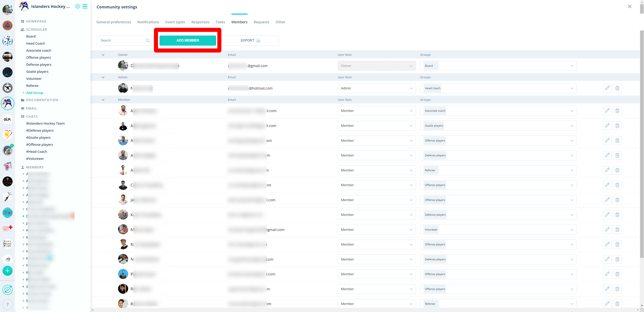644x312 pixels.
Task: Collapse the Owner section chevron
Action: 103,55
